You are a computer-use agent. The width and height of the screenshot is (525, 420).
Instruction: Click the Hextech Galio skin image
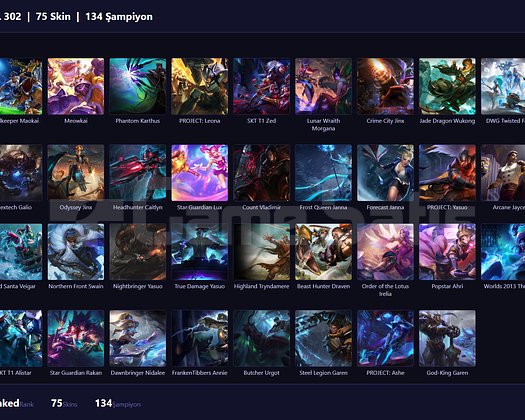[21, 173]
